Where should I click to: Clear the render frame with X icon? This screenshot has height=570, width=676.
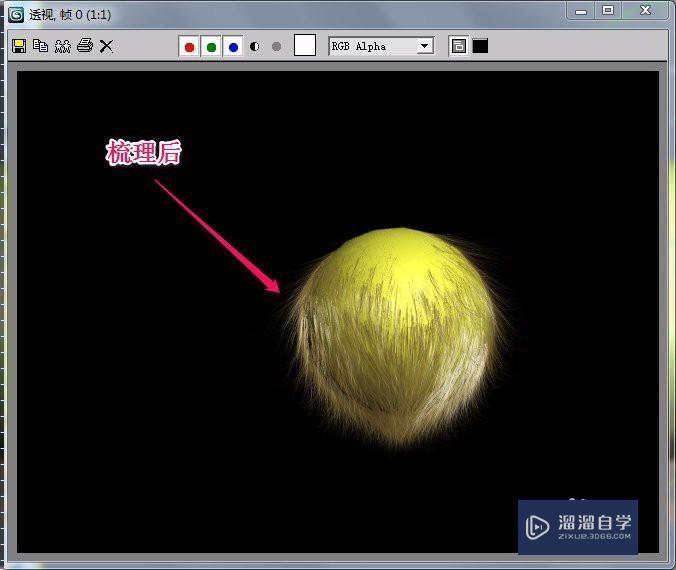pos(106,46)
